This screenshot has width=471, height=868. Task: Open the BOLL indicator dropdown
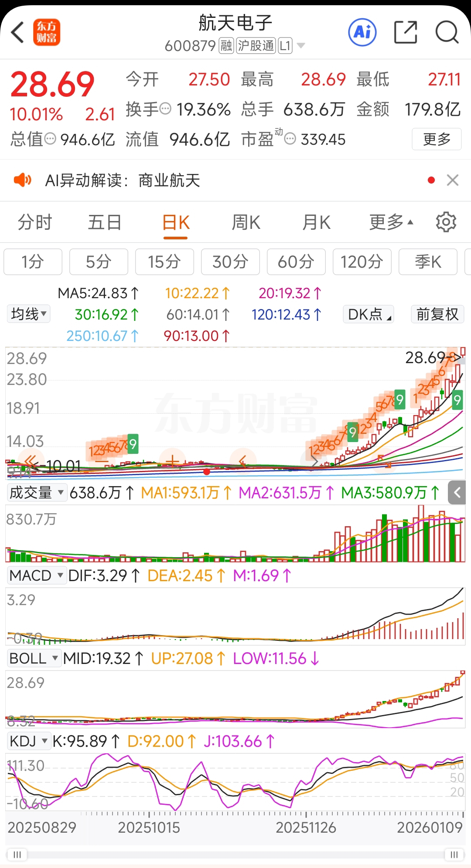(34, 658)
